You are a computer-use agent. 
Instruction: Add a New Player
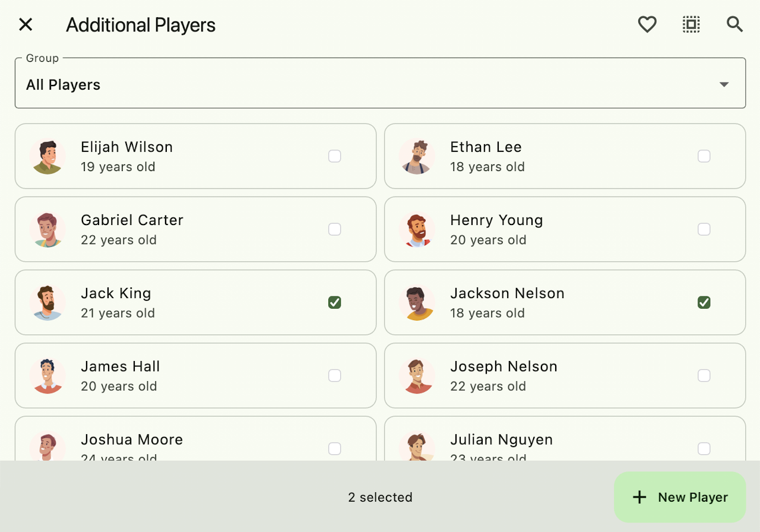(x=680, y=498)
